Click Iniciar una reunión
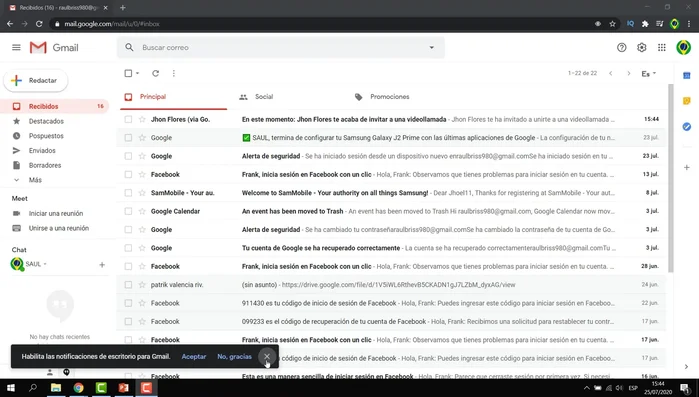 [x=56, y=213]
